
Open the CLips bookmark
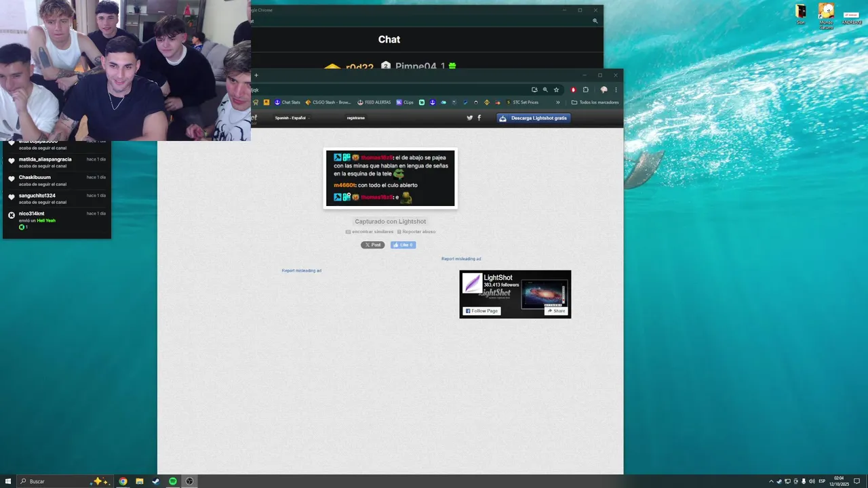point(405,102)
